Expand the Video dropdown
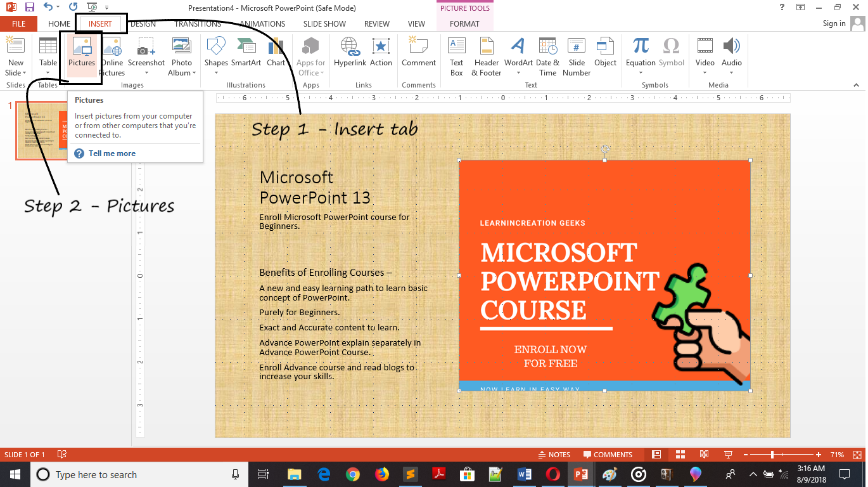 click(x=705, y=72)
